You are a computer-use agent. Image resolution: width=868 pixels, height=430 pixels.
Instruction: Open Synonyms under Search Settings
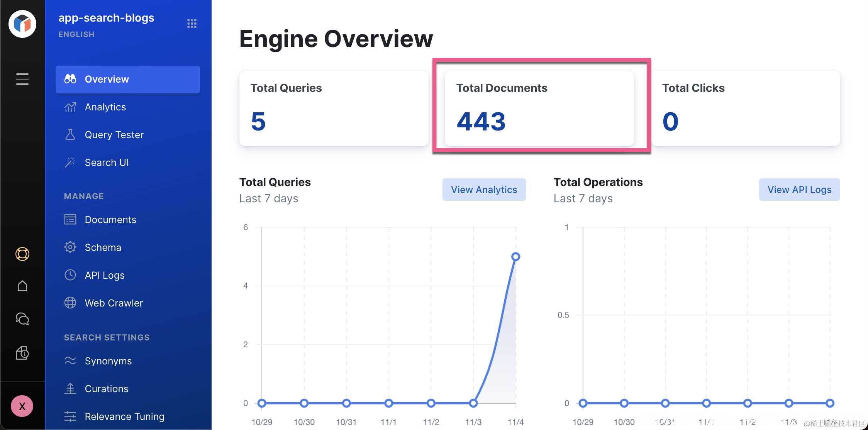point(108,361)
